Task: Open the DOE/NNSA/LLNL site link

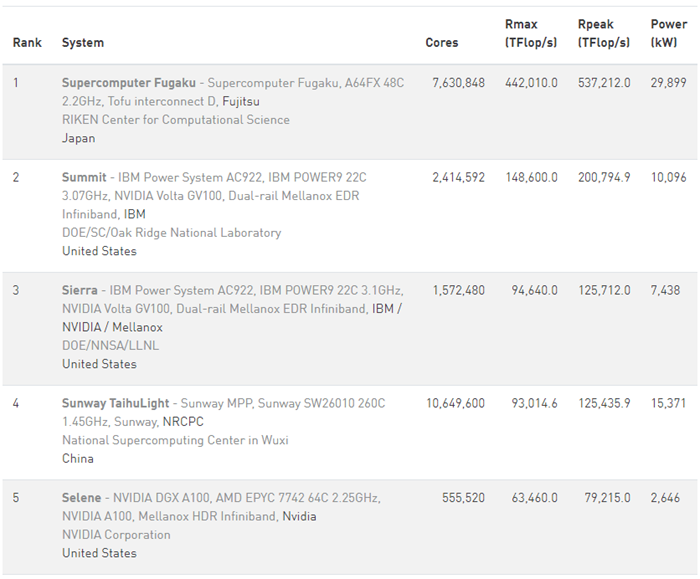Action: click(110, 346)
